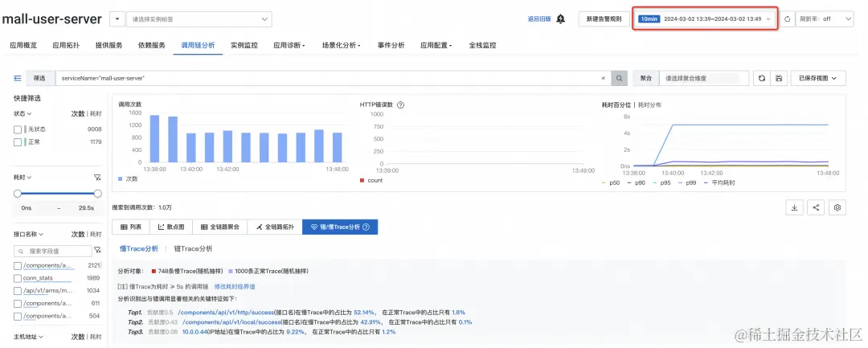
Task: Toggle the 平均耗时 legend item
Action: pos(719,182)
